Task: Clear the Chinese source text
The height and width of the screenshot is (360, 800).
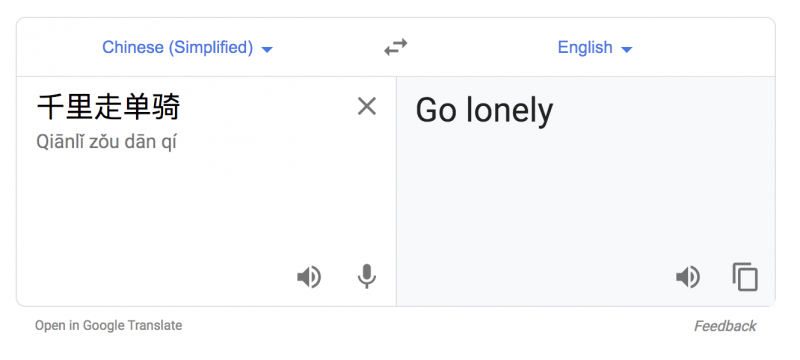Action: coord(366,107)
